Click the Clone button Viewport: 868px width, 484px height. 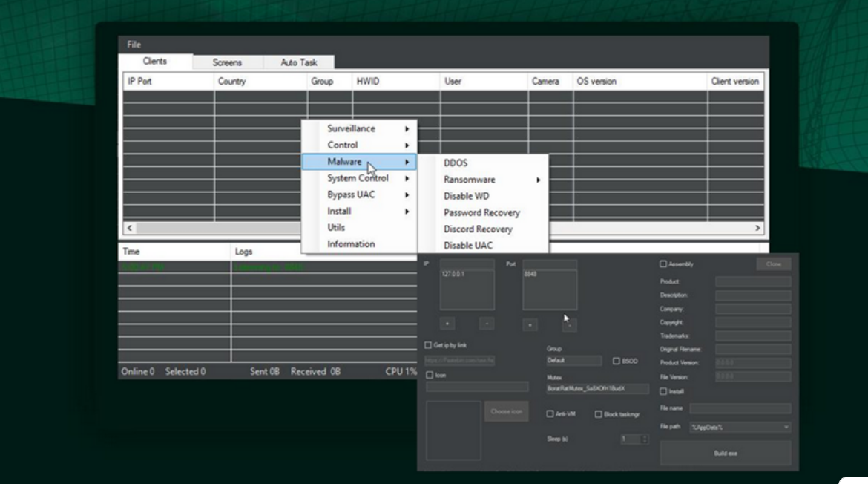[773, 264]
